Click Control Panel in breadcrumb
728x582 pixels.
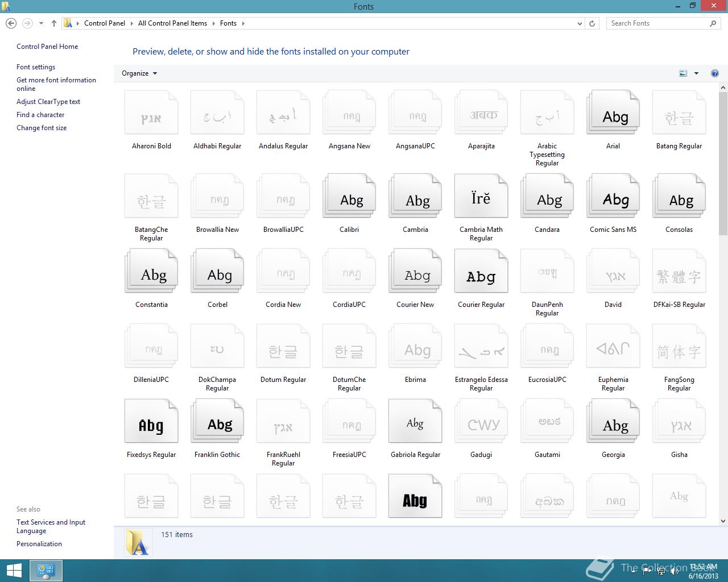(105, 23)
